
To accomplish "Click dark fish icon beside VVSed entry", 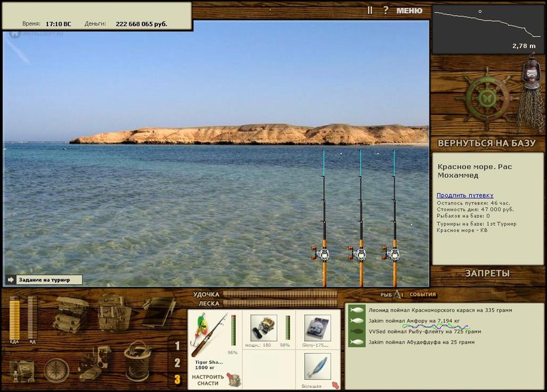I will pyautogui.click(x=357, y=332).
